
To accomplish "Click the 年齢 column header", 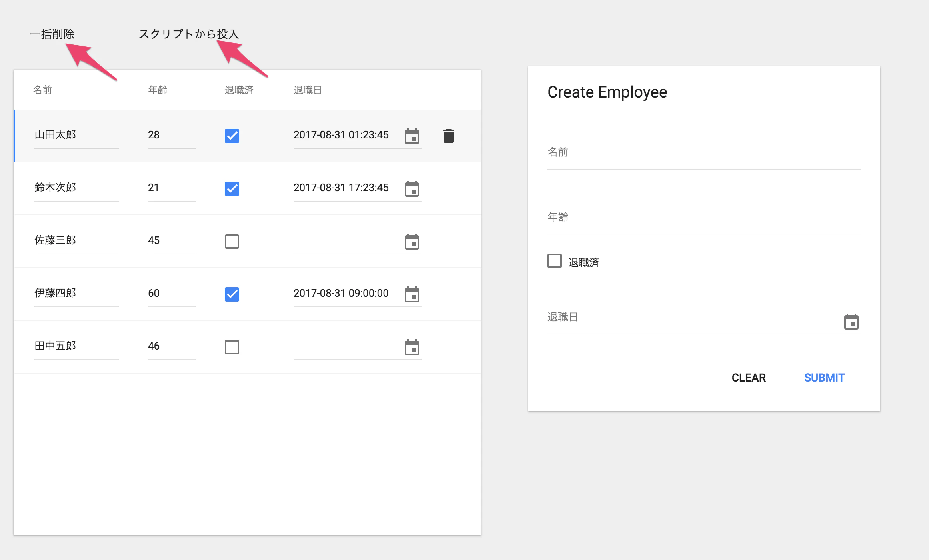I will point(158,90).
